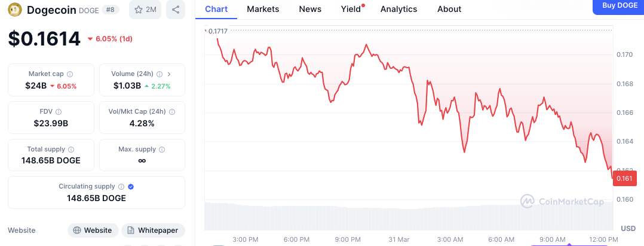The width and height of the screenshot is (644, 246).
Task: Go to the About tab
Action: (449, 9)
